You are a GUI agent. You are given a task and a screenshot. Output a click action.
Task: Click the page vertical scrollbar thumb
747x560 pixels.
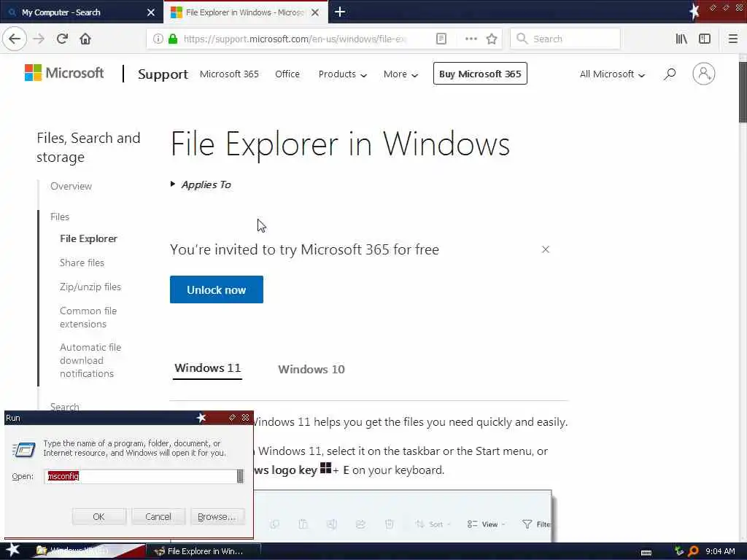(743, 92)
